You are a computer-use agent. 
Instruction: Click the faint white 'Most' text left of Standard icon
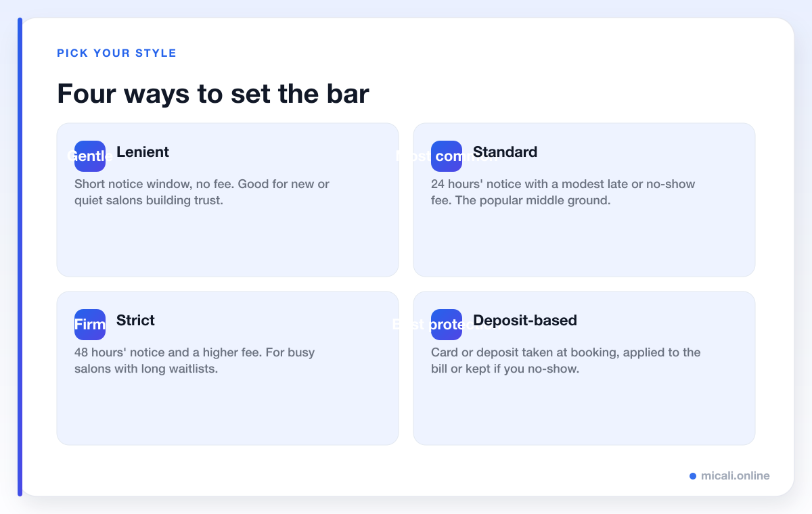click(411, 156)
